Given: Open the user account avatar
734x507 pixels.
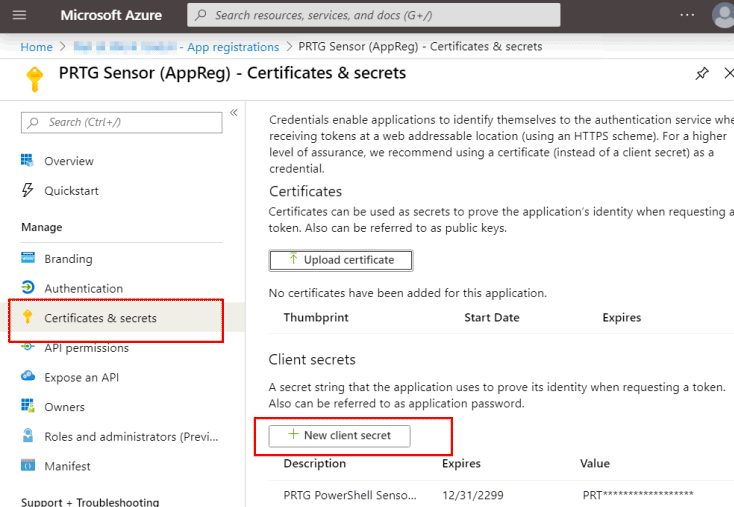Looking at the screenshot, I should (723, 15).
